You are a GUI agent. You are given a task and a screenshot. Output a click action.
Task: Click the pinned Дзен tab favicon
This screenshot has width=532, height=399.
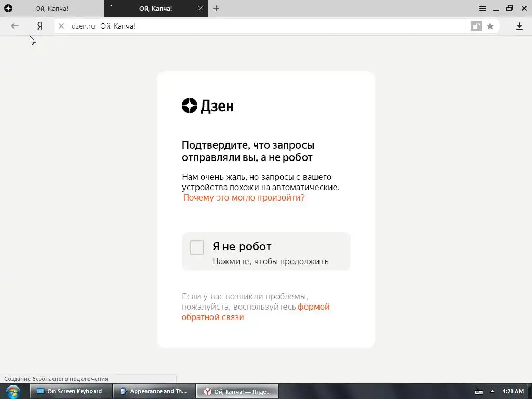pyautogui.click(x=8, y=8)
